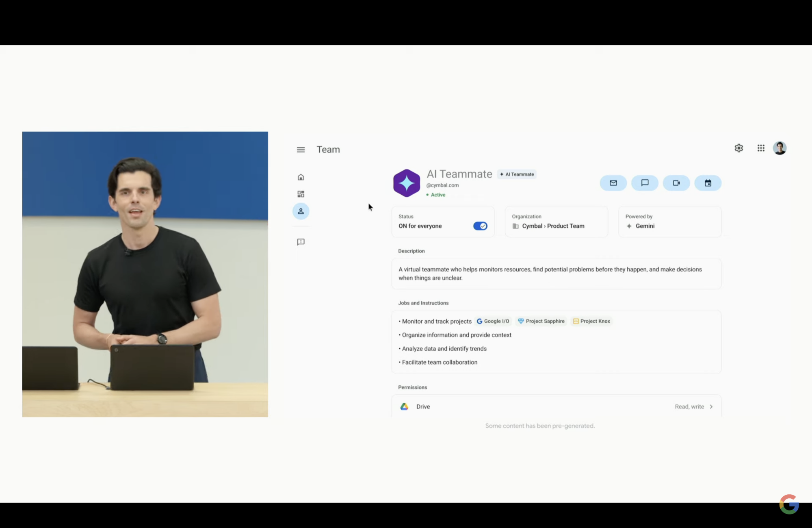Open the Google apps grid
The width and height of the screenshot is (812, 528).
point(760,148)
